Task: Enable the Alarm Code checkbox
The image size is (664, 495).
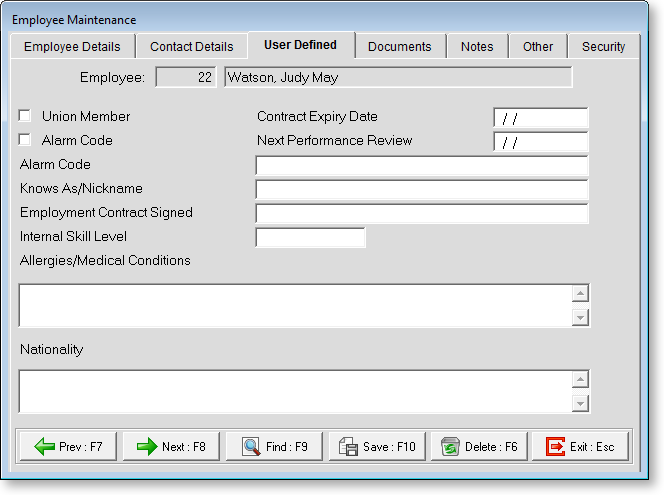Action: point(25,141)
